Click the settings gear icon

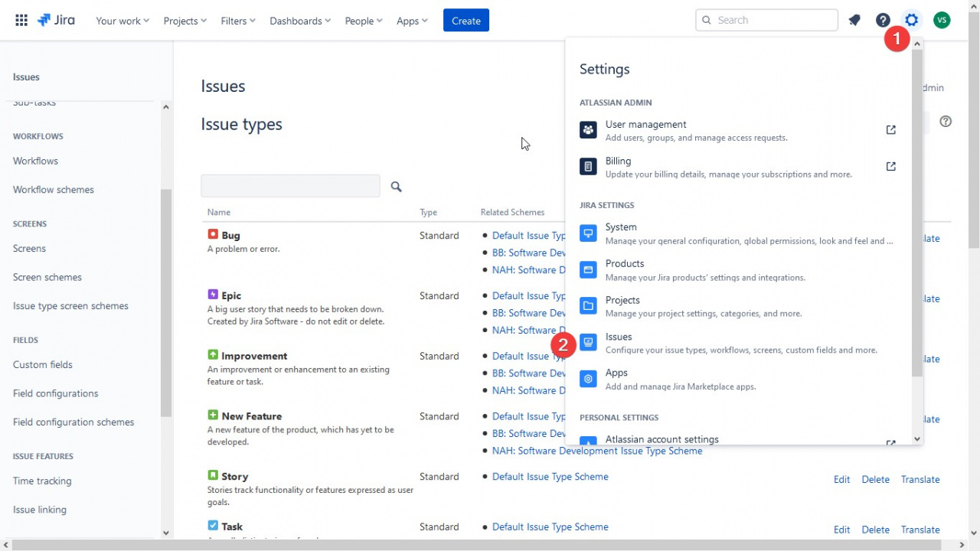911,21
